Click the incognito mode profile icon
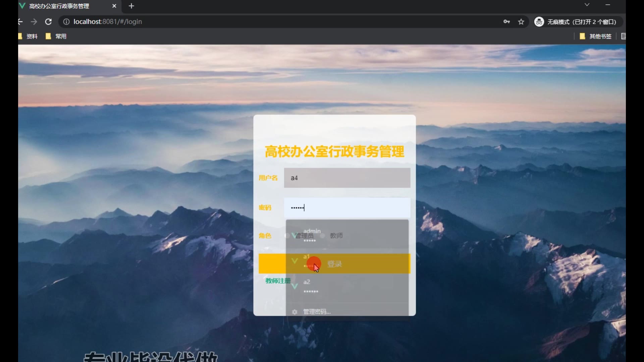This screenshot has height=362, width=644. click(x=539, y=22)
